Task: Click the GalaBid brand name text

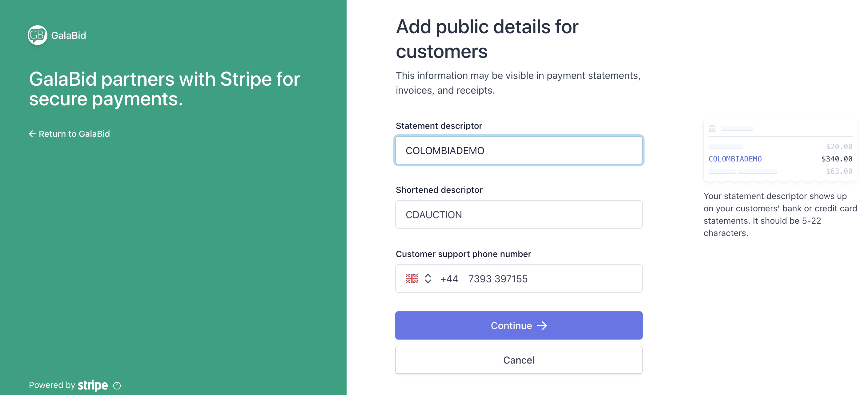Action: (x=68, y=35)
